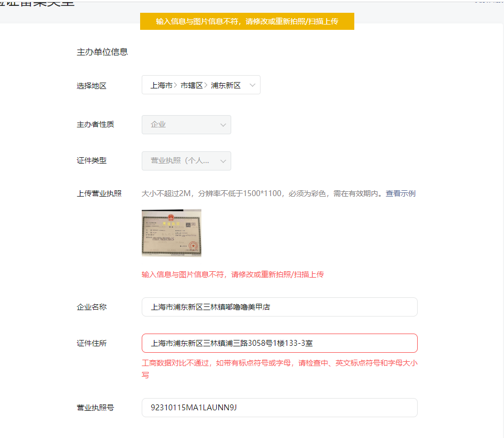This screenshot has width=504, height=438.
Task: Open the 证件类型 dropdown showing 营业执照
Action: tap(186, 161)
